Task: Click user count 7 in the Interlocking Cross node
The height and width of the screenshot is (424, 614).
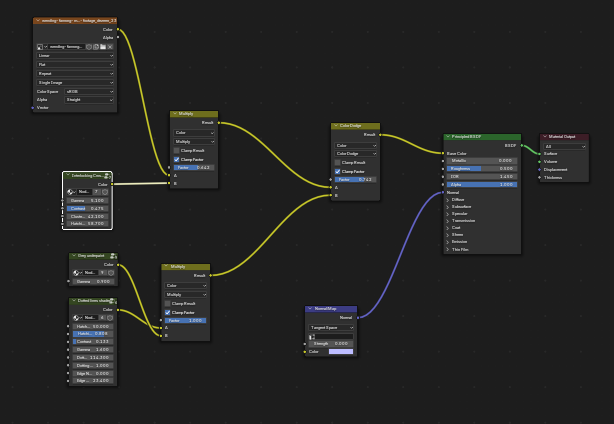Action: 96,192
